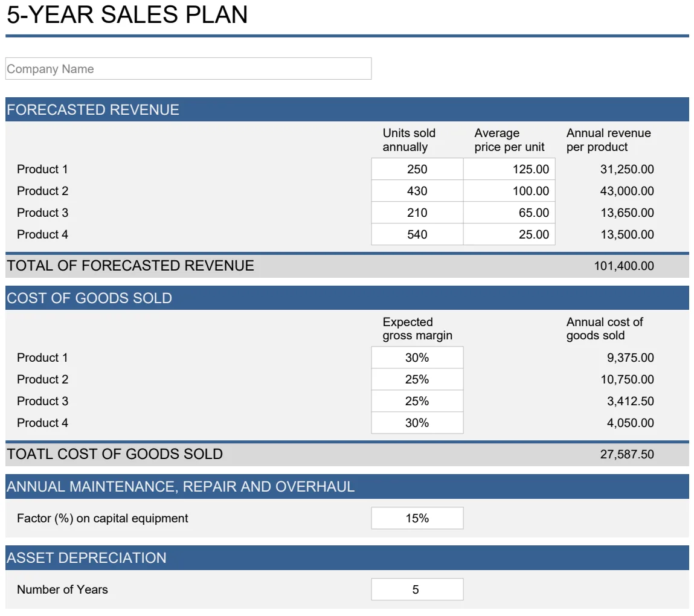Click the Units sold annually column heading
This screenshot has width=694, height=616.
pos(409,140)
